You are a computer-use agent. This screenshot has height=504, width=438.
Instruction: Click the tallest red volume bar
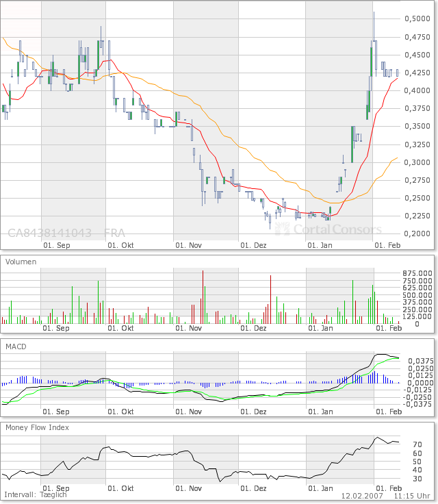click(x=203, y=298)
